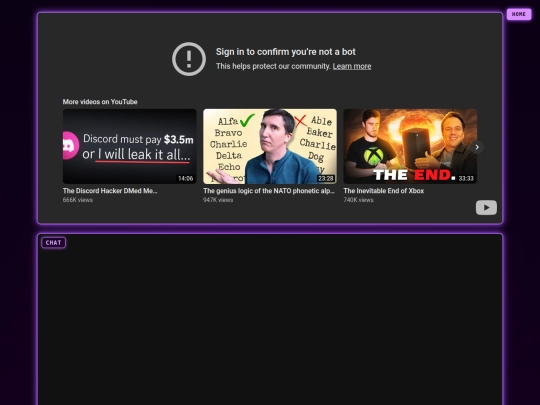Click the CHAT label tab
The height and width of the screenshot is (405, 540).
pos(53,242)
